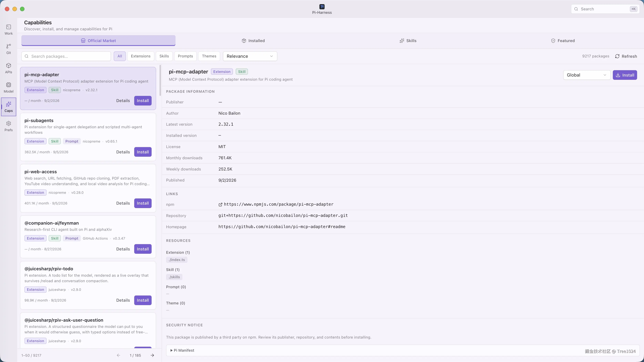This screenshot has width=644, height=362.
Task: Open Details for @juicesharp/rpiv-todo
Action: click(x=123, y=300)
